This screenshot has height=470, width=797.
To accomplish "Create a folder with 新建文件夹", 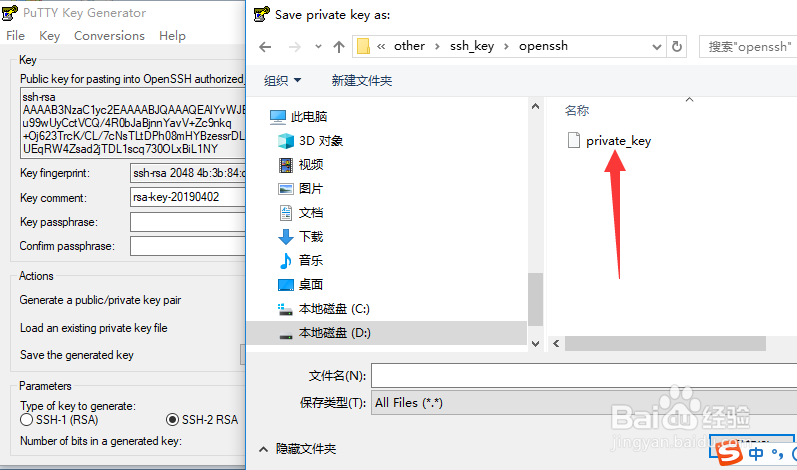I will pyautogui.click(x=362, y=81).
